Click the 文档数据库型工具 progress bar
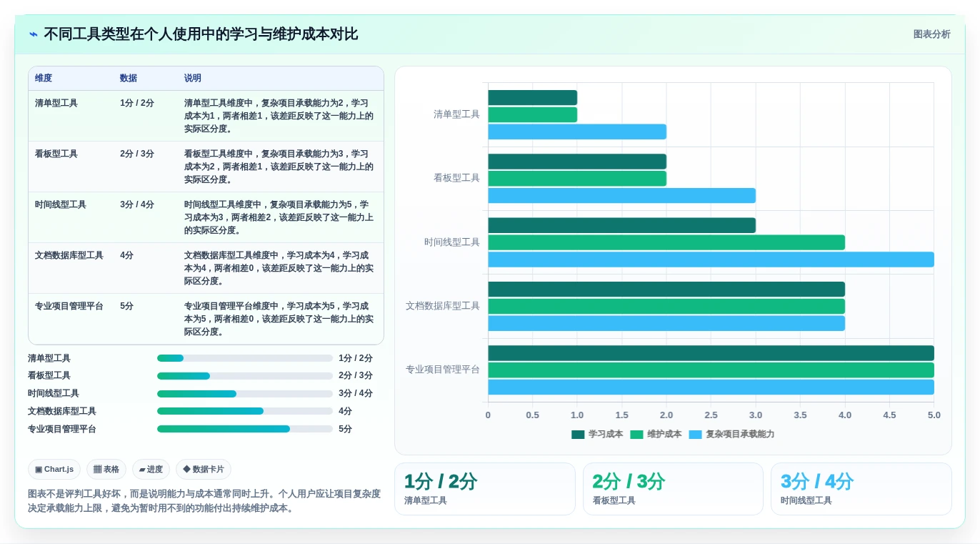Viewport: 980px width, 544px height. 245,411
